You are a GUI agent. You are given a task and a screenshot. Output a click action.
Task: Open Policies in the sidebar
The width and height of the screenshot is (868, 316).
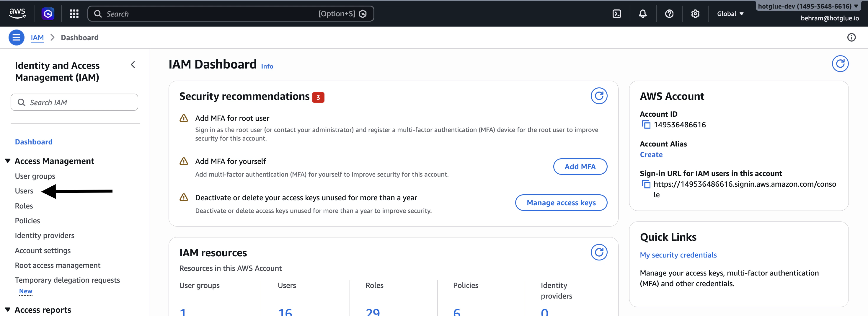coord(27,221)
